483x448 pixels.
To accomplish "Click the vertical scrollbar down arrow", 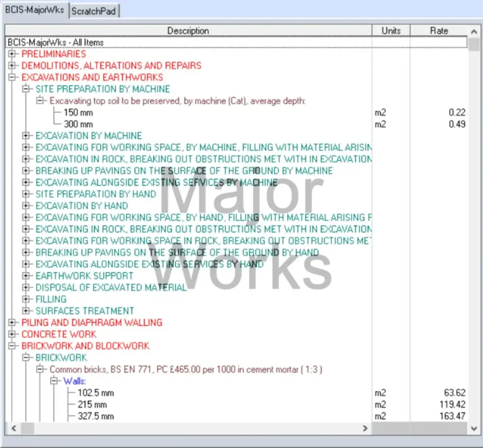I will pyautogui.click(x=474, y=428).
